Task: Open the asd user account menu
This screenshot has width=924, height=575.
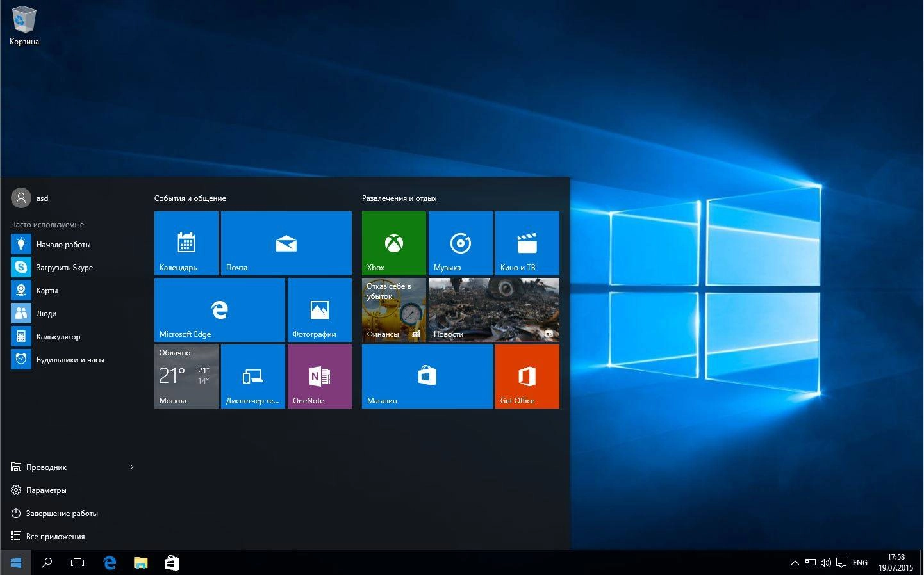Action: (x=30, y=198)
